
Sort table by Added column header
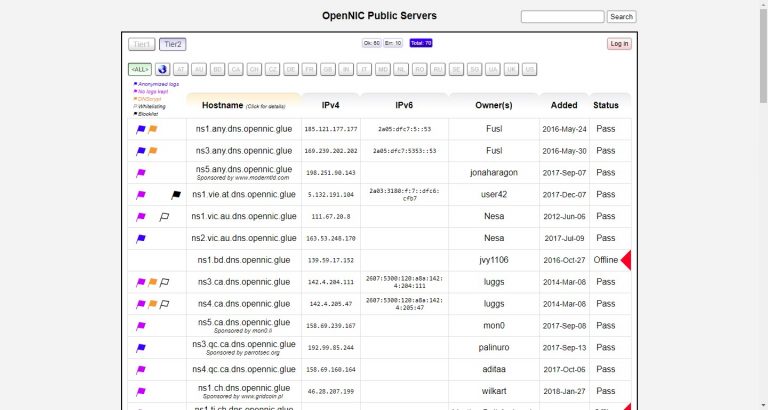click(x=564, y=105)
